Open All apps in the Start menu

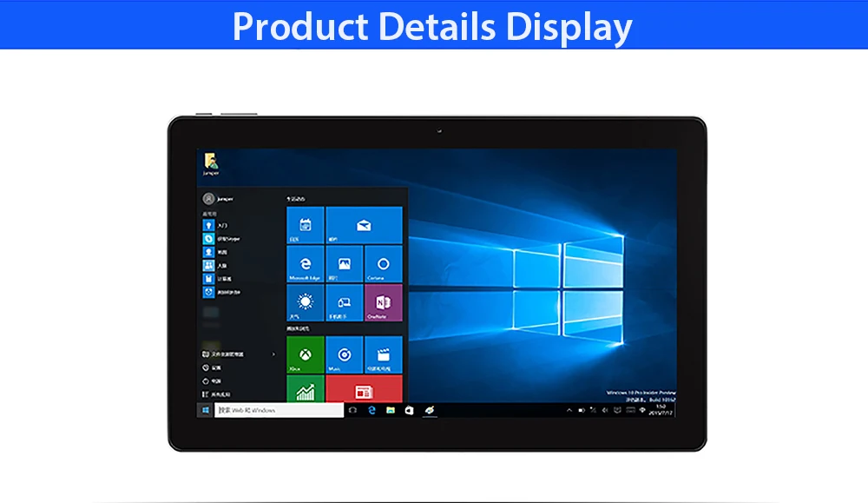[216, 394]
